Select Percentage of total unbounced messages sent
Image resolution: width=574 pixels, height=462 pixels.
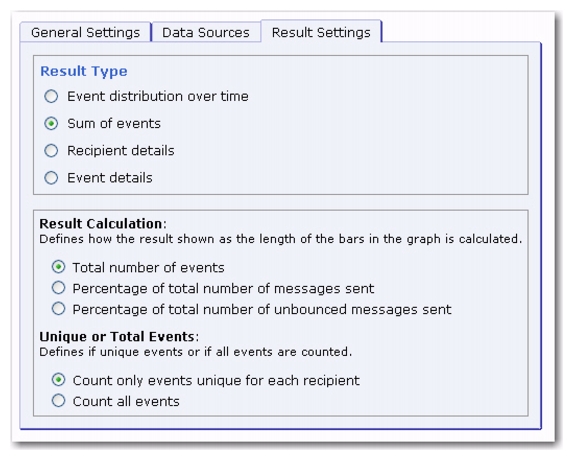coord(59,309)
